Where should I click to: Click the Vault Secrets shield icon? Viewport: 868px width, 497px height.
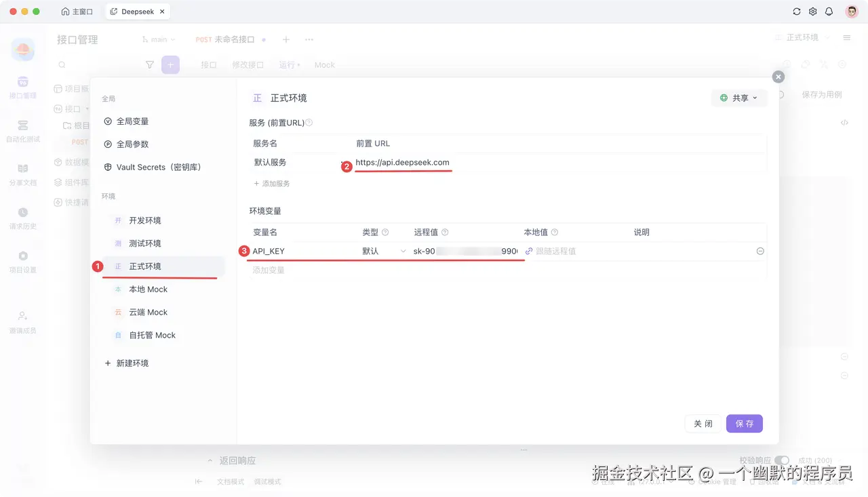click(x=108, y=167)
